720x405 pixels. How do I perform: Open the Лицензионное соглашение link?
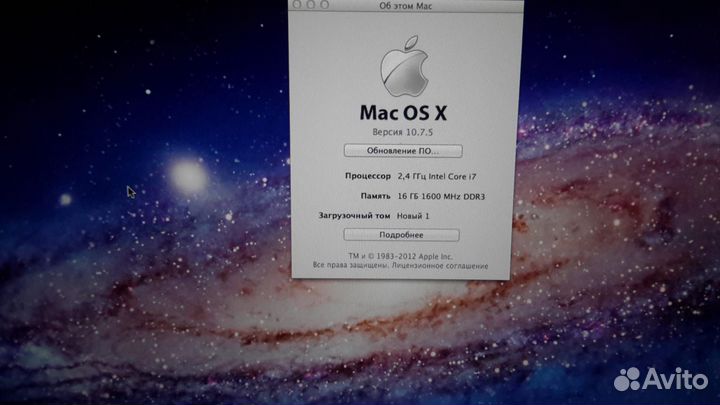pos(440,265)
